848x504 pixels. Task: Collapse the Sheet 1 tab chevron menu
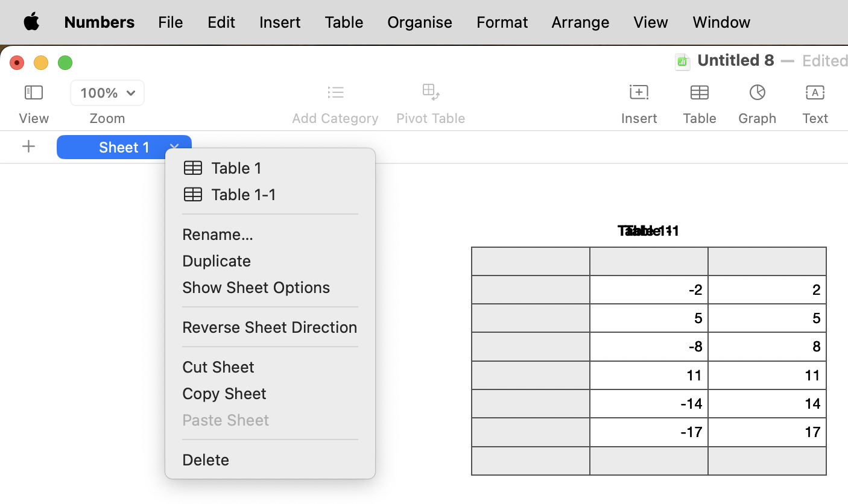coord(174,146)
